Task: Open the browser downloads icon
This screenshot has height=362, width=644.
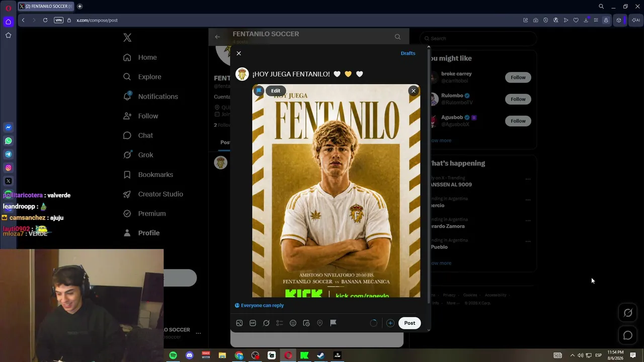Action: pos(586,20)
